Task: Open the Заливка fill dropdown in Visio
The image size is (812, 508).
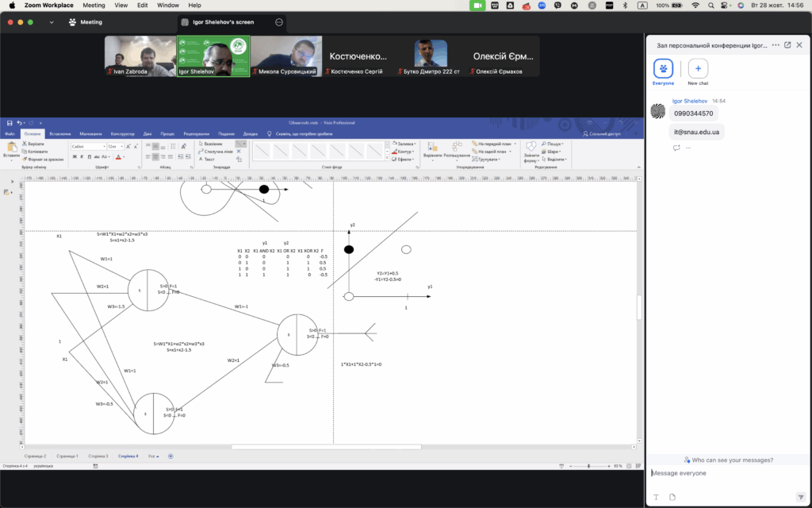Action: [404, 144]
